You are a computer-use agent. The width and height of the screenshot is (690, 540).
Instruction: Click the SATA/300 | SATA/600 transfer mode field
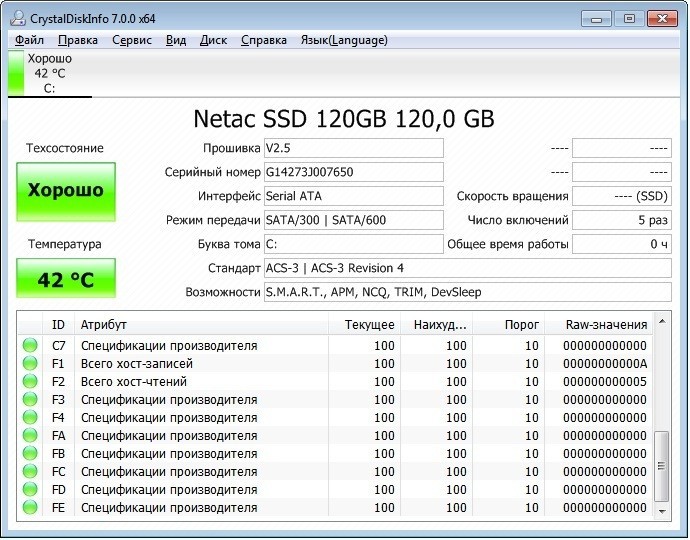[353, 220]
